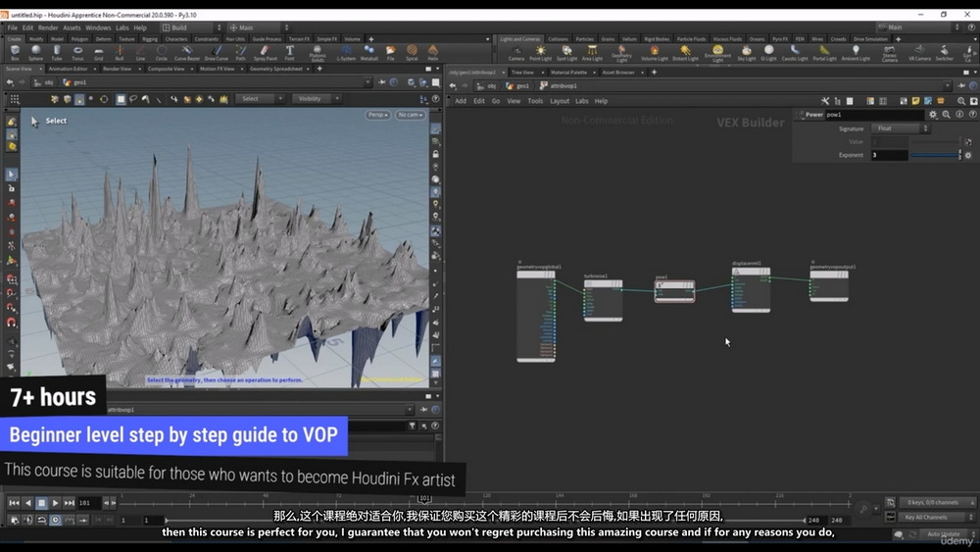Screen dimensions: 980x552
Task: Select the Torus shelf tool
Action: pyautogui.click(x=77, y=53)
